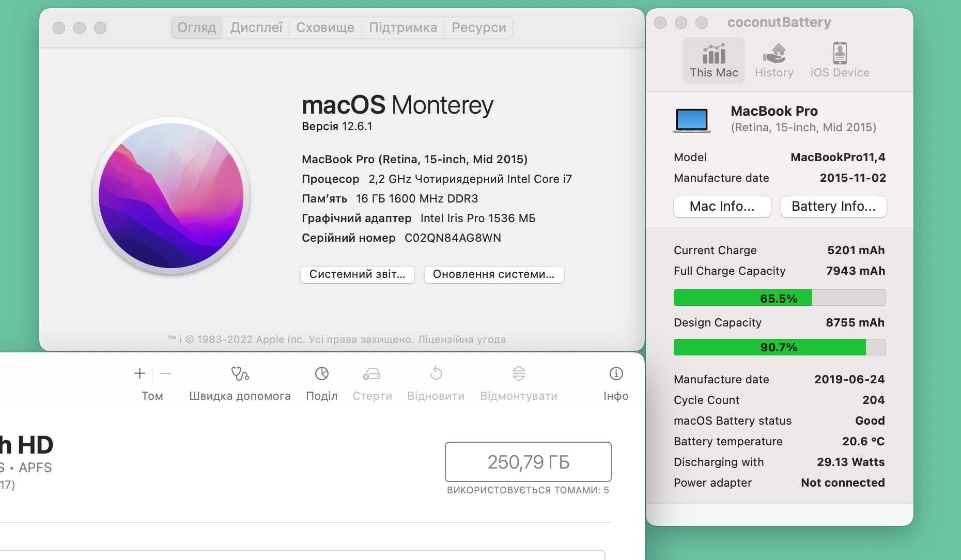
Task: Close the About This Mac window
Action: (59, 28)
